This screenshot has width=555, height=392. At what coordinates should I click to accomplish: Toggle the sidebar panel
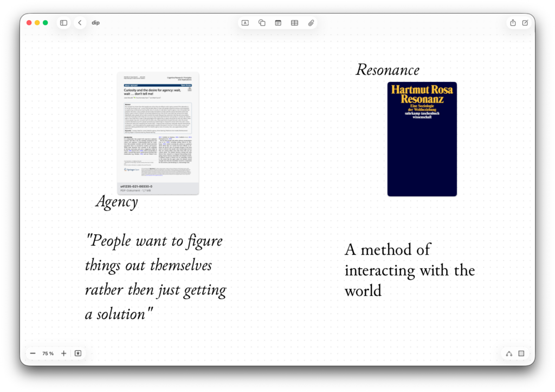click(x=63, y=23)
